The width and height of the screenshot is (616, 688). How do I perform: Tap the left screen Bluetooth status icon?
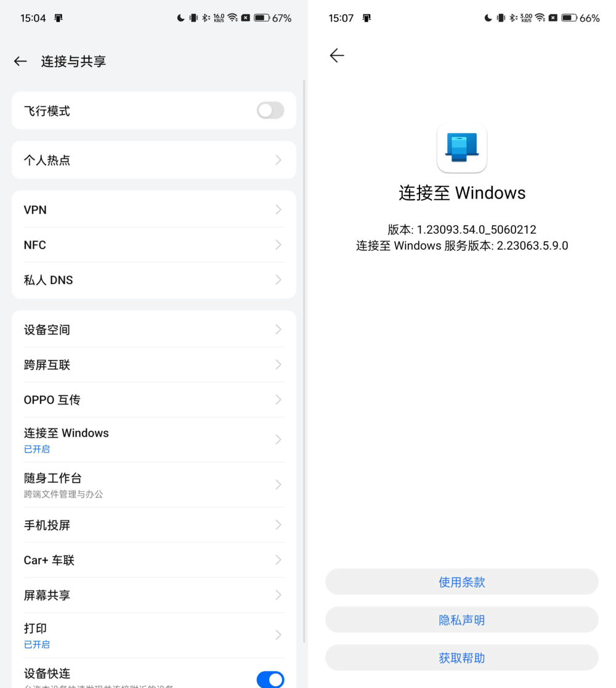coord(206,18)
